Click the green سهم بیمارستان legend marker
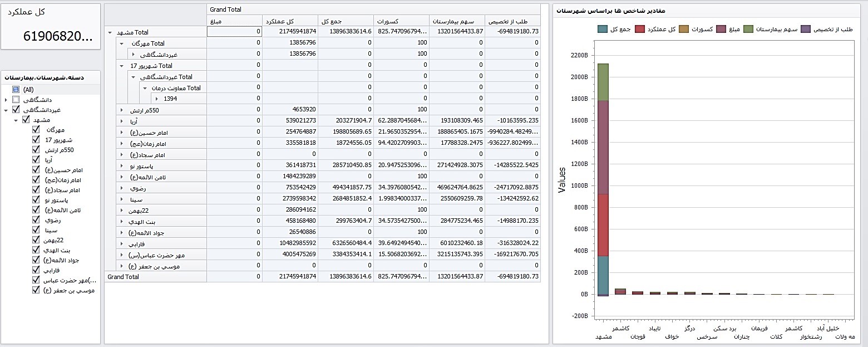The height and width of the screenshot is (347, 868). [x=748, y=29]
